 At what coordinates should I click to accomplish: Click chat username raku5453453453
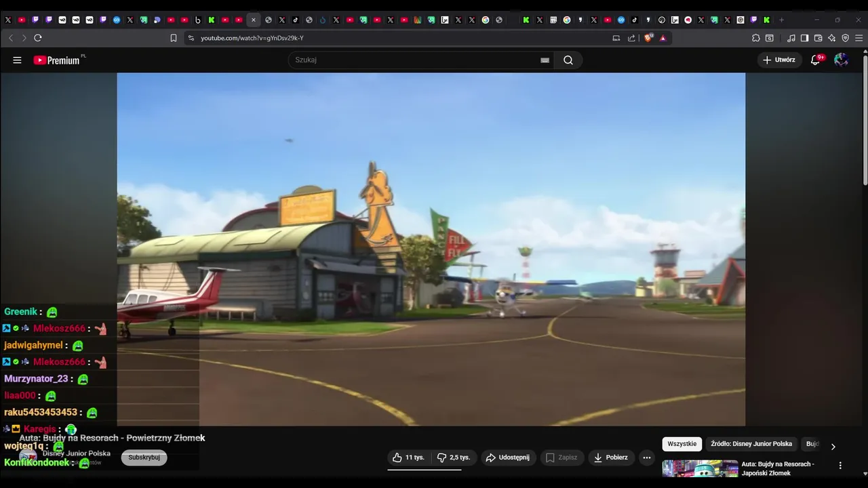point(41,412)
